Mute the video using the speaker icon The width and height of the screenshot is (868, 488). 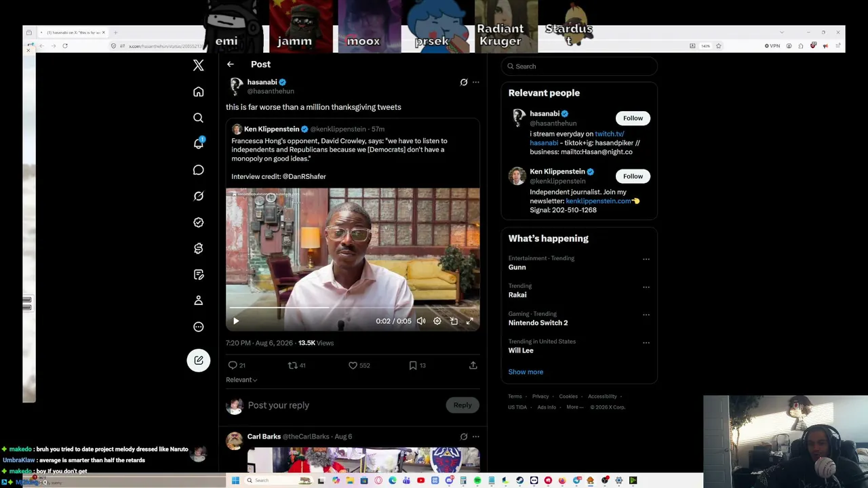click(421, 321)
